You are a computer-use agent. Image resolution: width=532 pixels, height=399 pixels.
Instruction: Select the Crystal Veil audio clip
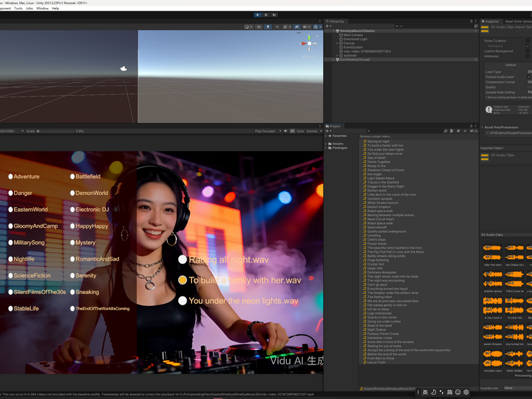click(374, 264)
